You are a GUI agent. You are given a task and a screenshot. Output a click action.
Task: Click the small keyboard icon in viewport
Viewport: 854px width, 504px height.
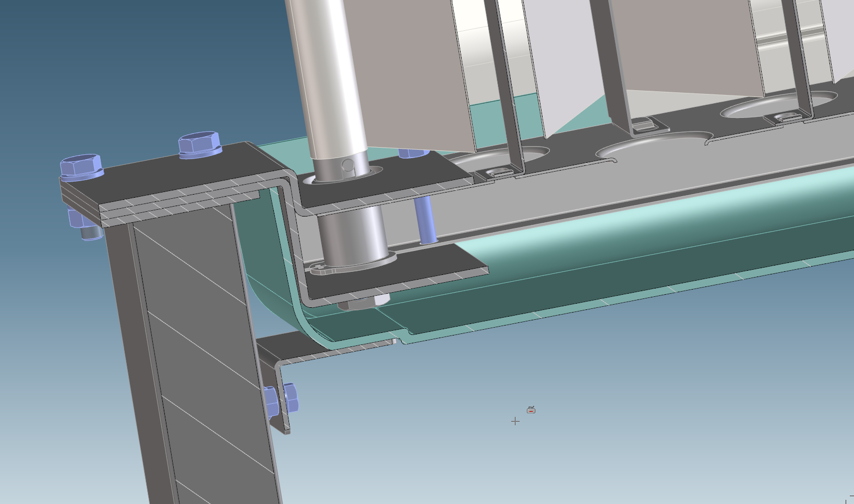tap(531, 410)
